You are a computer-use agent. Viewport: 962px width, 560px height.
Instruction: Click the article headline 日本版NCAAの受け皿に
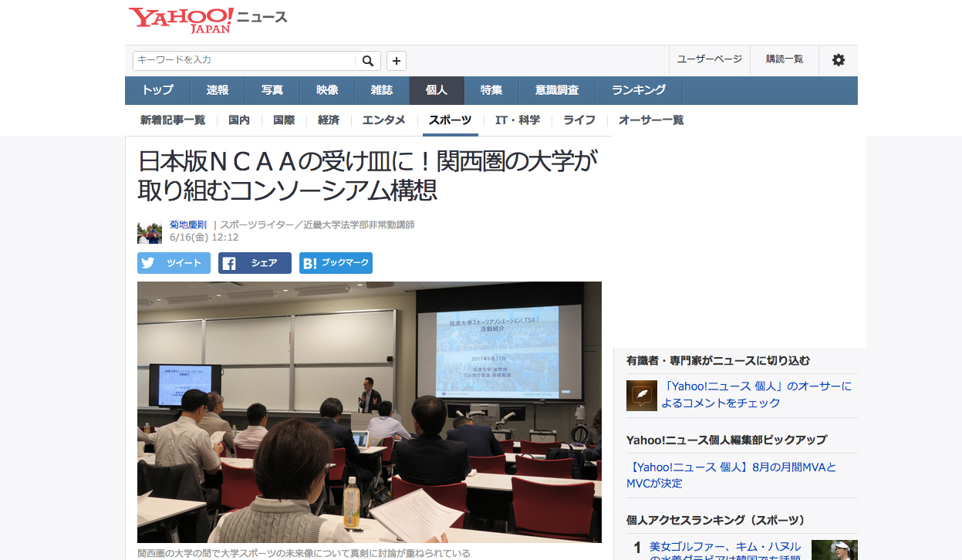coord(369,175)
